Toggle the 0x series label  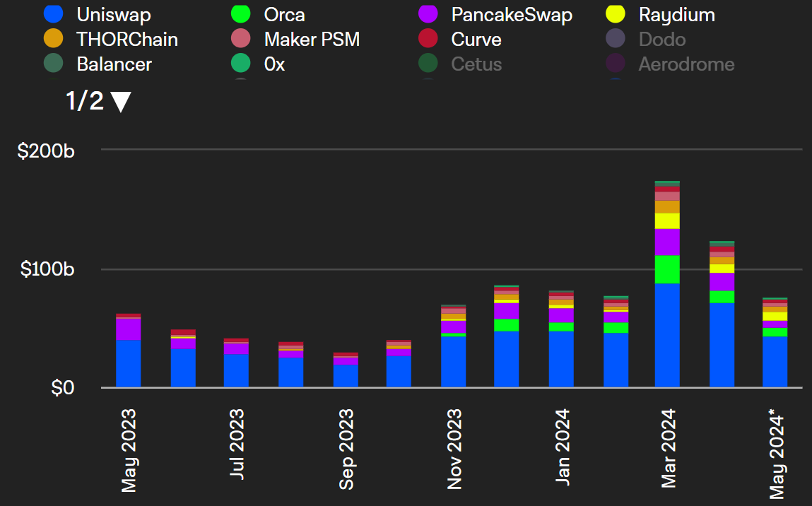pyautogui.click(x=274, y=64)
